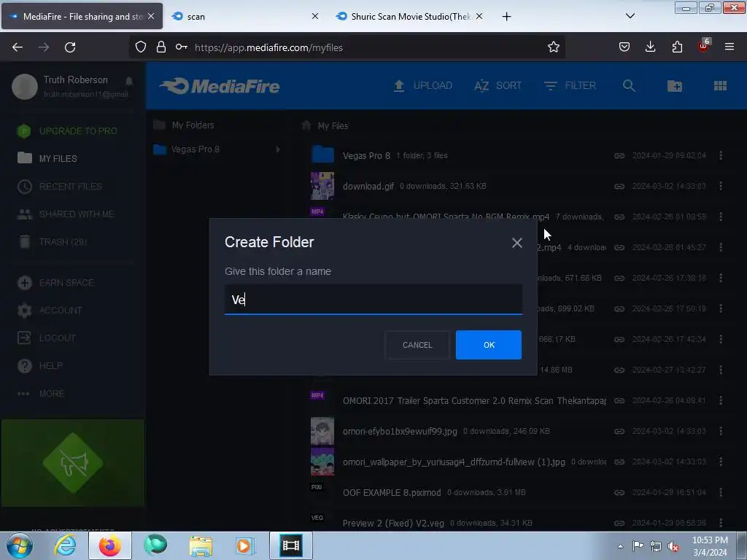Open the uBlock extension icon
This screenshot has height=560, width=747.
(704, 46)
